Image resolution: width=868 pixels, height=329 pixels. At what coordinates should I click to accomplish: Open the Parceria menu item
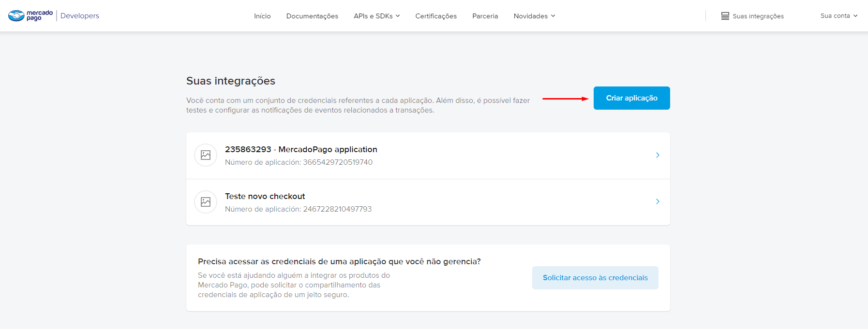click(x=485, y=16)
